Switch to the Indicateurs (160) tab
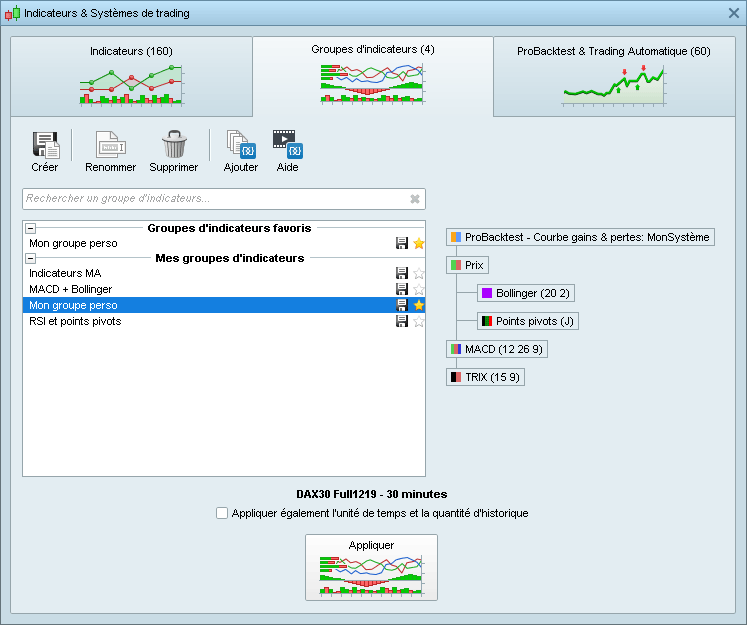The image size is (747, 625). 131,75
